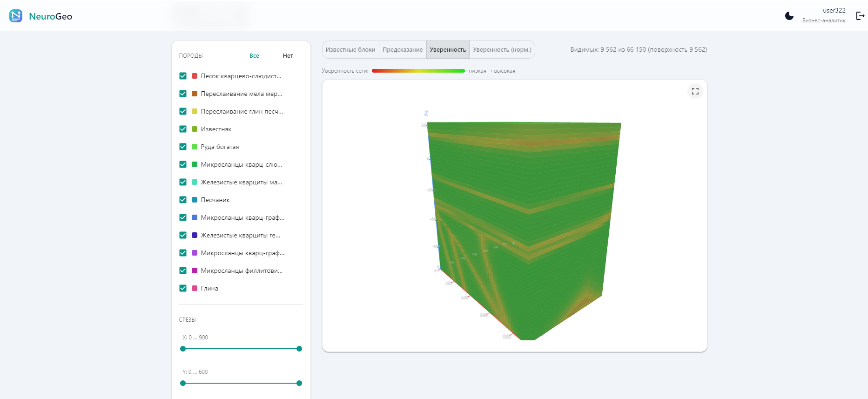Click the red Песок кварцево-слюдистый color swatch
This screenshot has height=399, width=868.
coord(195,76)
